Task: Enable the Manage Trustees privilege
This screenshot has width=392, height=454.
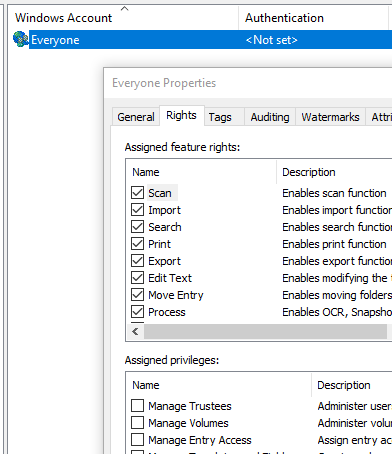Action: click(x=137, y=406)
